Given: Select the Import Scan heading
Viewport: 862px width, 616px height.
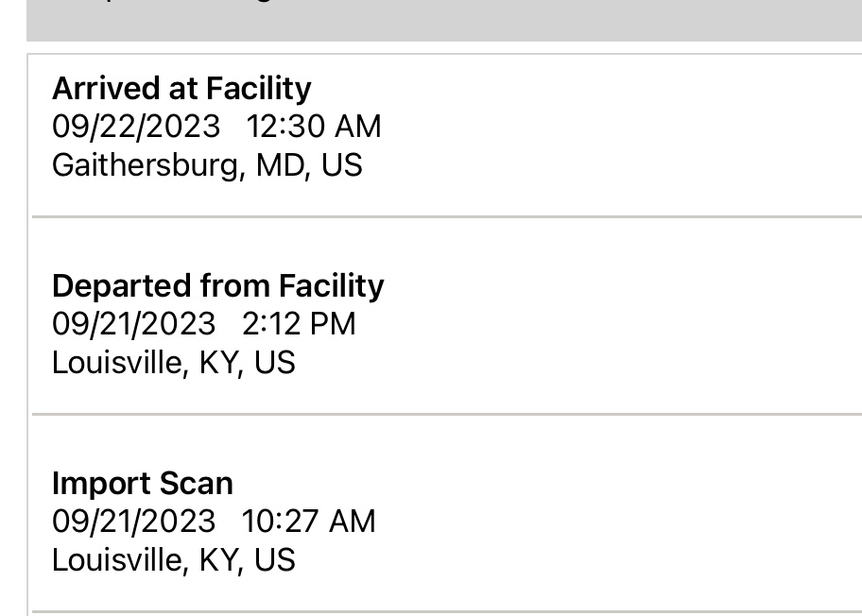Looking at the screenshot, I should coord(143,484).
